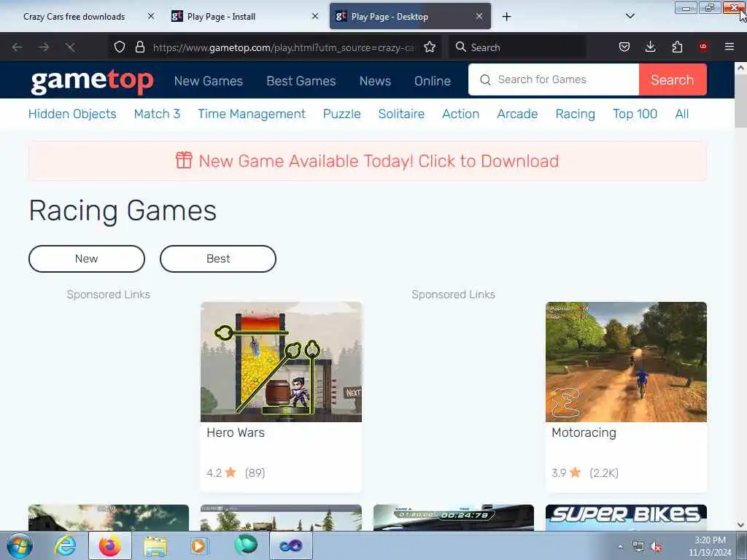747x560 pixels.
Task: Click the site security padlock icon
Action: [x=139, y=47]
